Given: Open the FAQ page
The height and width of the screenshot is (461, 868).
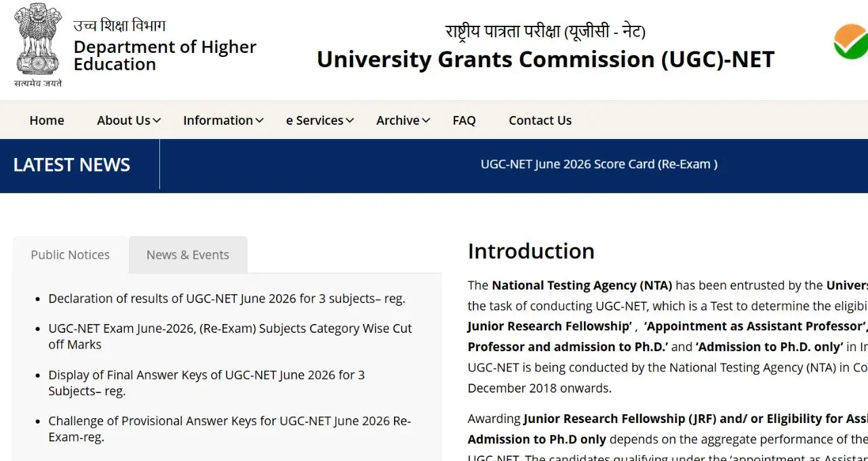Looking at the screenshot, I should [464, 121].
